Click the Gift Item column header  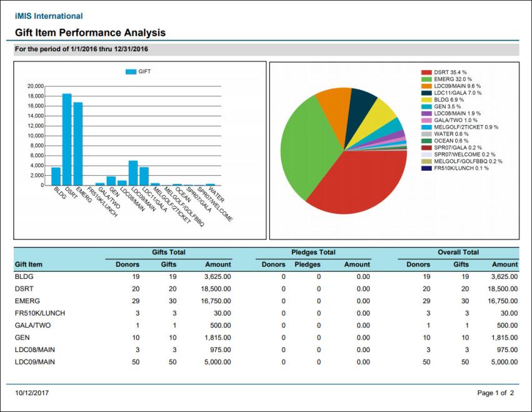coord(29,264)
